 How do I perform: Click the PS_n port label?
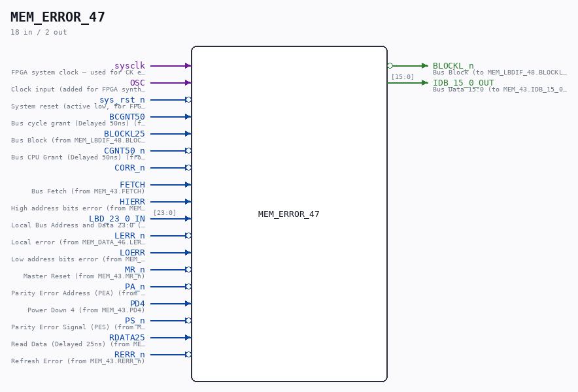coord(135,321)
